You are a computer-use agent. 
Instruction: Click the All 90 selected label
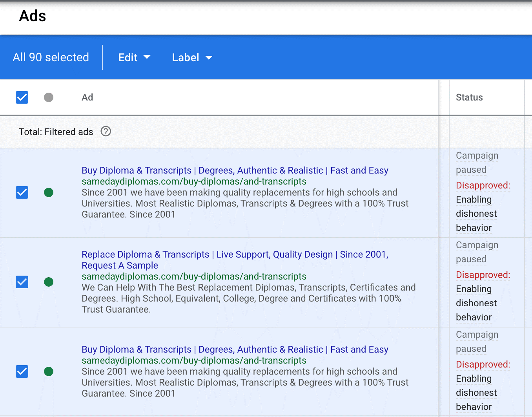tap(51, 57)
